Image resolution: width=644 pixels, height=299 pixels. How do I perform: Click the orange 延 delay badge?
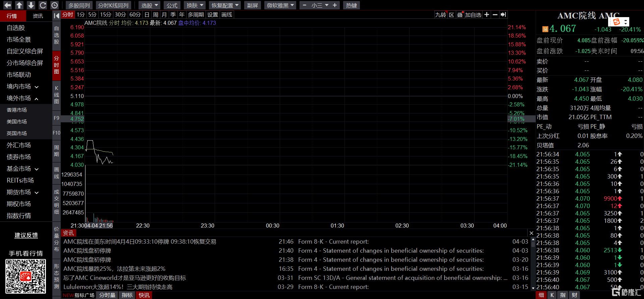545,29
